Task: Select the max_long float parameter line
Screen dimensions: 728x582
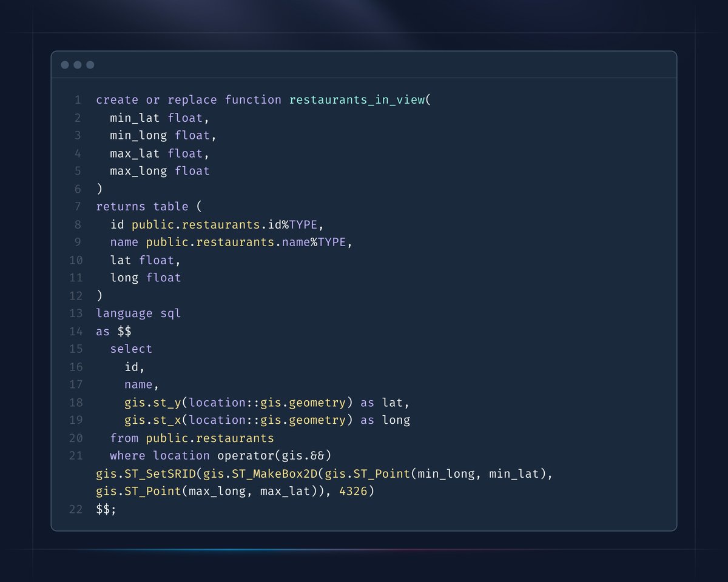Action: [x=160, y=171]
